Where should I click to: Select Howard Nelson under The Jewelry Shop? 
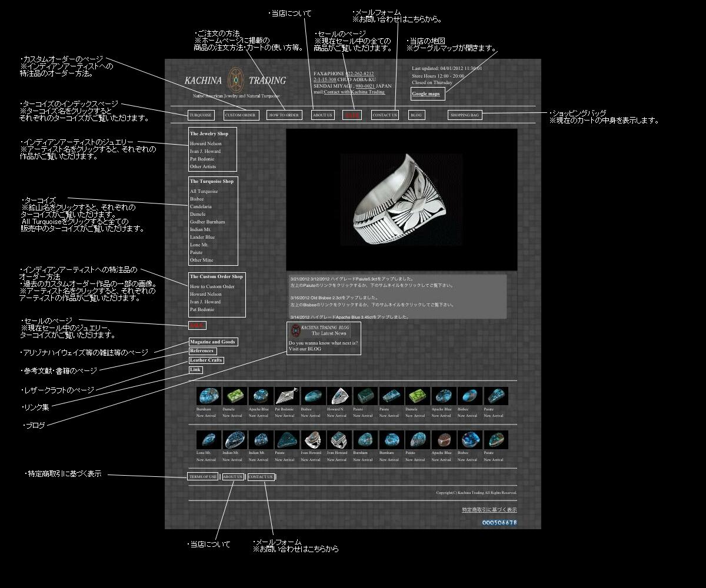pyautogui.click(x=206, y=143)
